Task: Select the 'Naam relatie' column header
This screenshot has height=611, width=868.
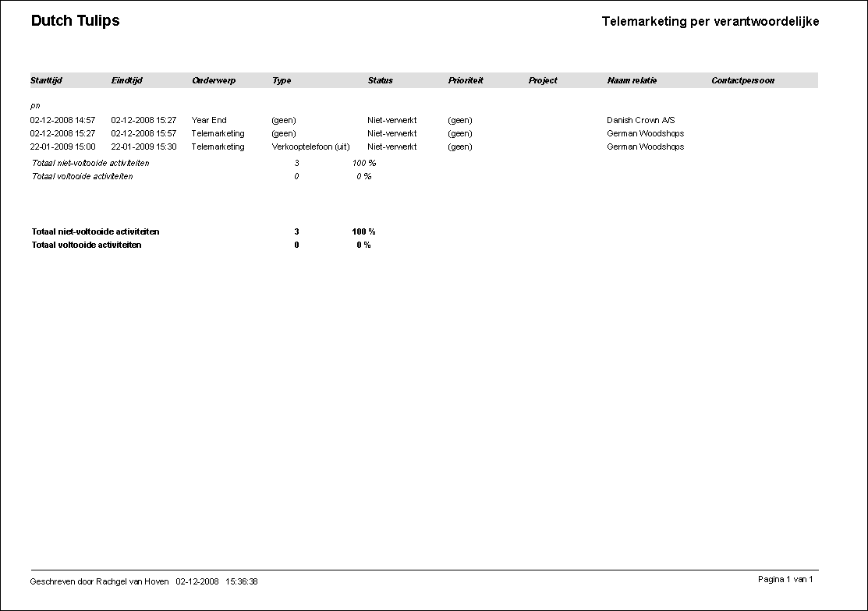Action: click(x=632, y=81)
